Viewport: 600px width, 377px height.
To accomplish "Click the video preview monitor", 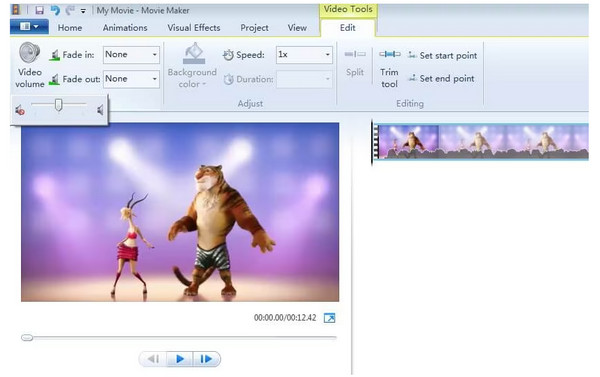I will [x=180, y=212].
